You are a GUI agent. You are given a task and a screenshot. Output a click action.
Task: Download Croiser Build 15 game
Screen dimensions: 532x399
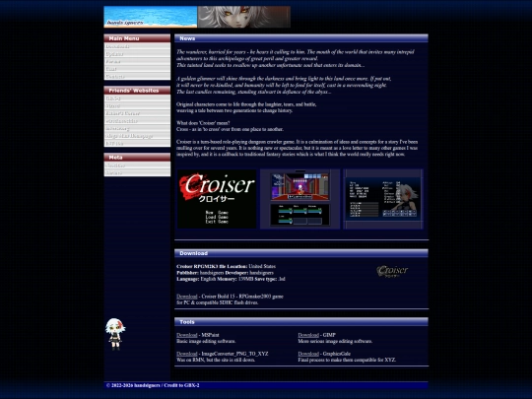pyautogui.click(x=186, y=297)
